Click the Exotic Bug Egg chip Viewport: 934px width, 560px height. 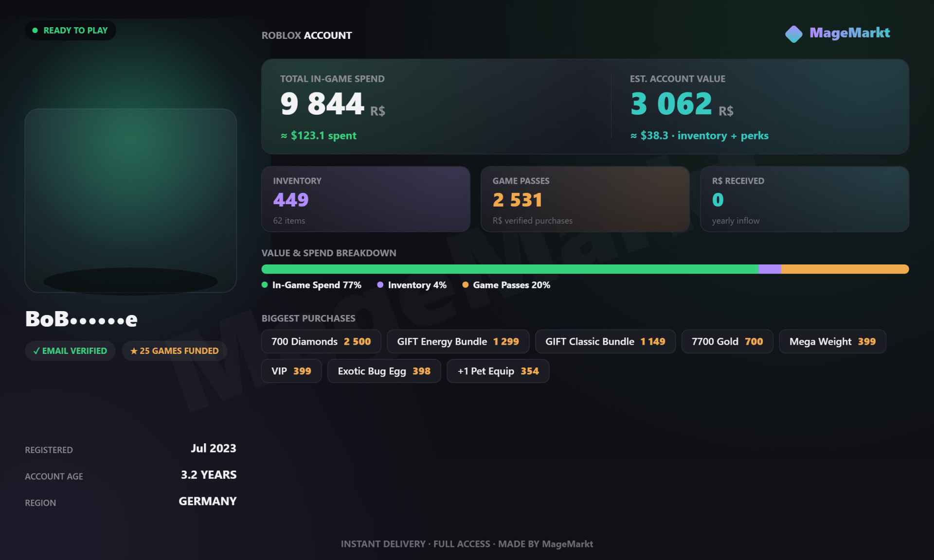click(384, 371)
